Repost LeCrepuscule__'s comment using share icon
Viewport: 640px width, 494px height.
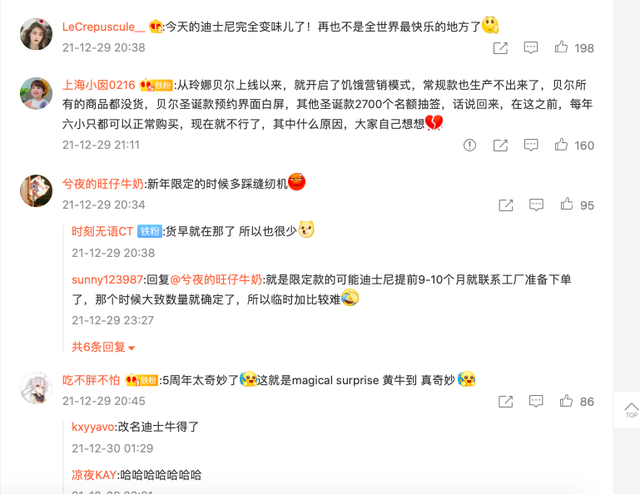[500, 48]
